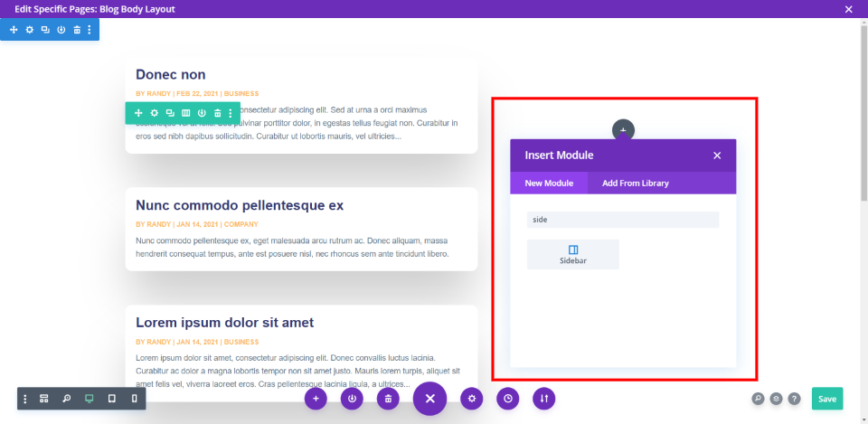
Task: Click the search icon near Save
Action: pos(758,399)
